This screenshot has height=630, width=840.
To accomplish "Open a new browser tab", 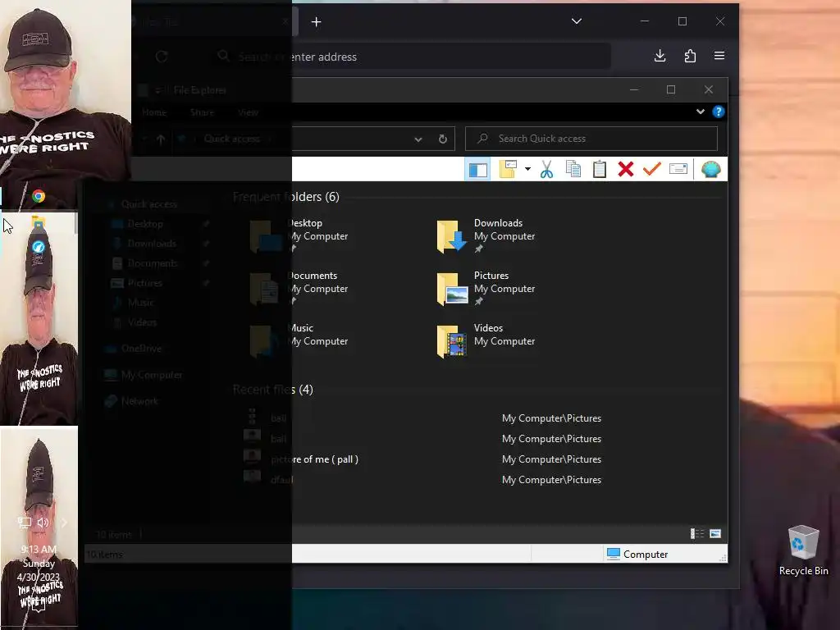I will pos(316,22).
